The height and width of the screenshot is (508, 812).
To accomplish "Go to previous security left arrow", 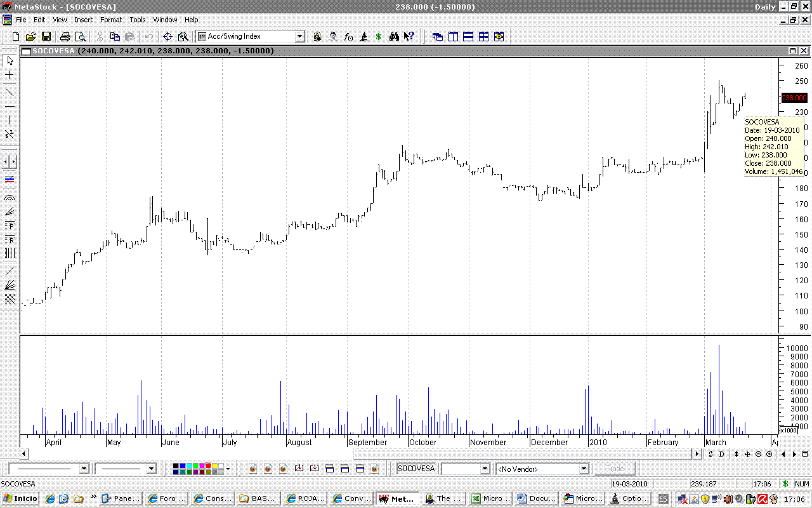I will [x=784, y=454].
